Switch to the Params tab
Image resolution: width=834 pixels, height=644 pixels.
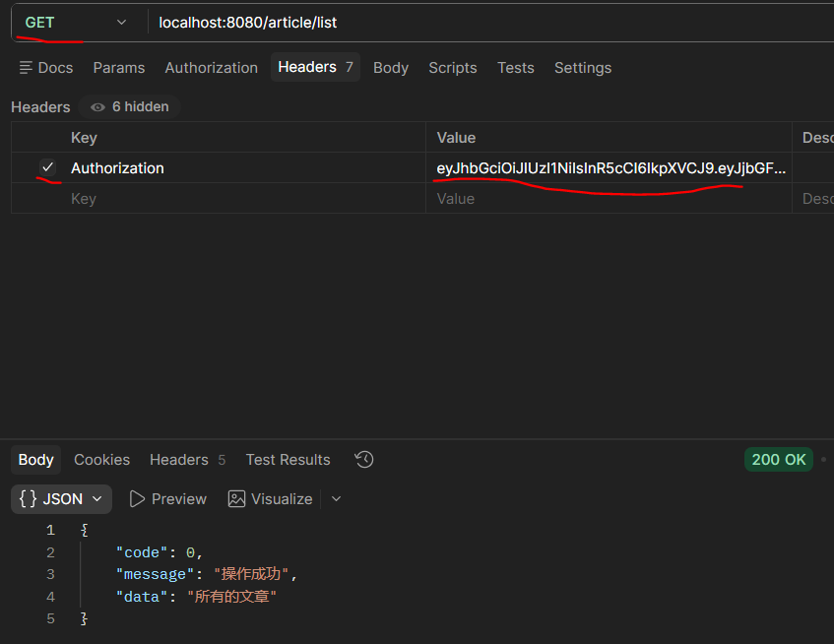[x=118, y=68]
